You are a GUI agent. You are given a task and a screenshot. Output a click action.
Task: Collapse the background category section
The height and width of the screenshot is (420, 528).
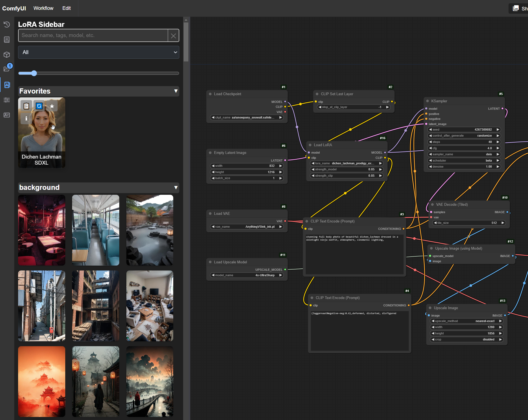[x=176, y=187]
